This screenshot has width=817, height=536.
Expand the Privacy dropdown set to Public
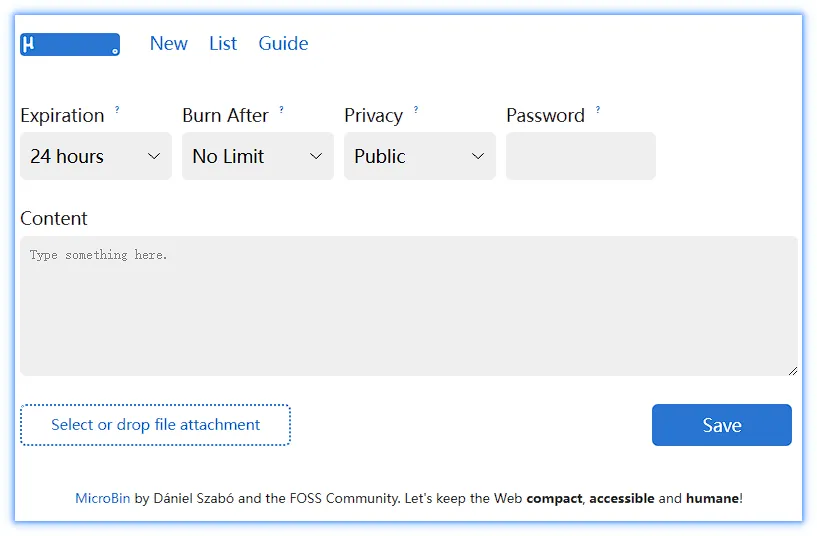(x=420, y=156)
